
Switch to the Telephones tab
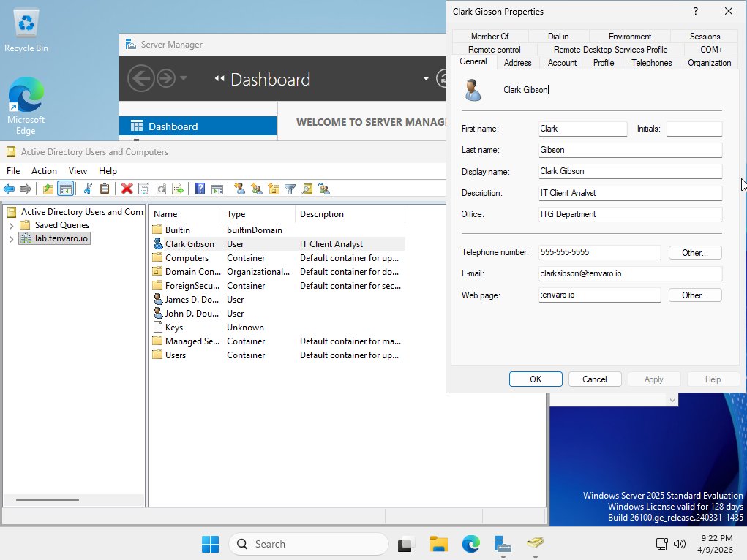[x=651, y=63]
